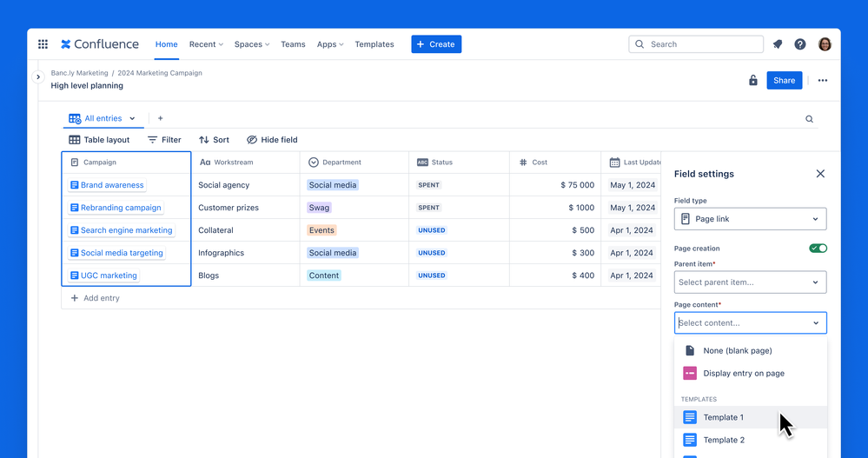Viewport: 868px width, 458px height.
Task: Close the Field settings panel
Action: coord(820,174)
